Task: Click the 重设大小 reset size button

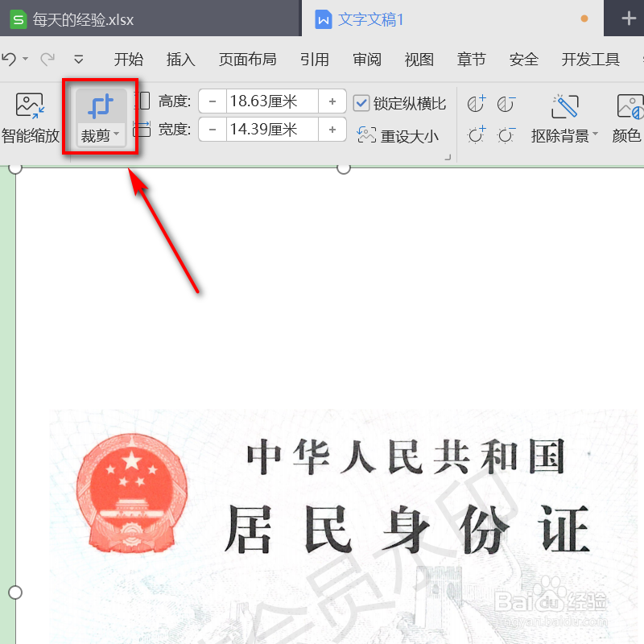Action: [398, 136]
